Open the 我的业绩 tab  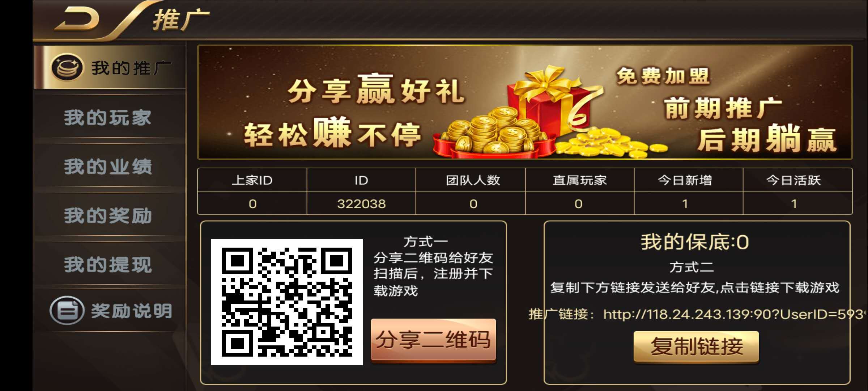click(108, 167)
